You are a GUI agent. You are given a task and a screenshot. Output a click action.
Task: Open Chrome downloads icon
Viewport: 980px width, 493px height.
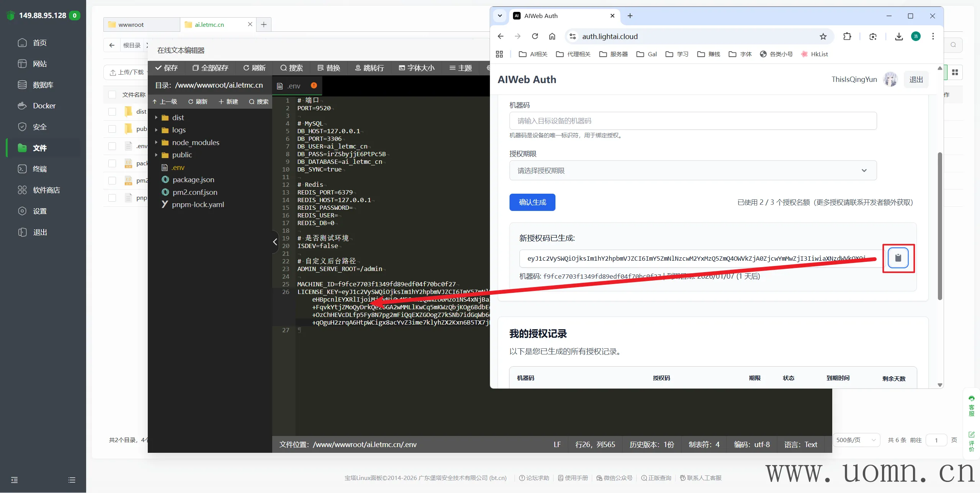point(898,36)
